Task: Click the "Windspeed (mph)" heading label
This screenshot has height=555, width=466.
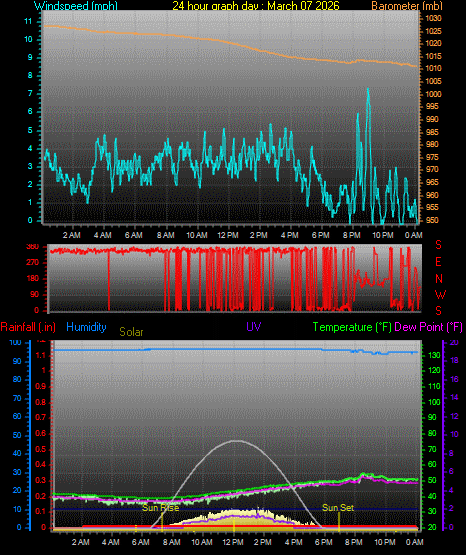Action: (x=76, y=6)
